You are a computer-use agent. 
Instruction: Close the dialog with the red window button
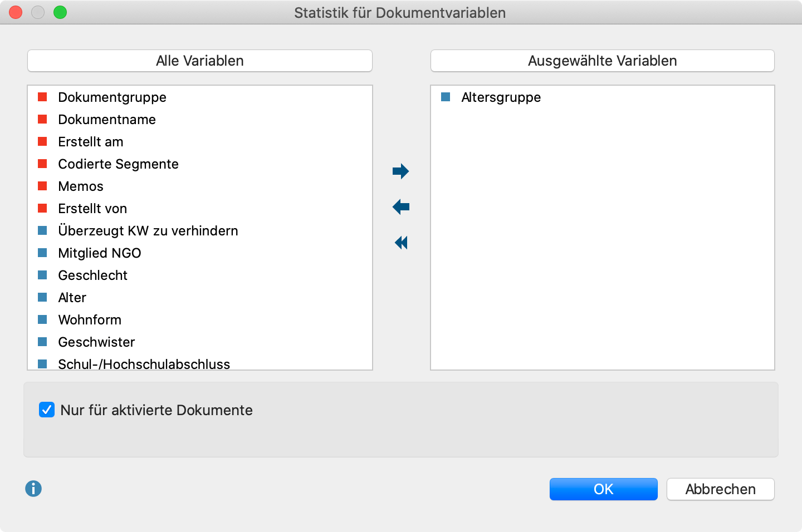16,12
